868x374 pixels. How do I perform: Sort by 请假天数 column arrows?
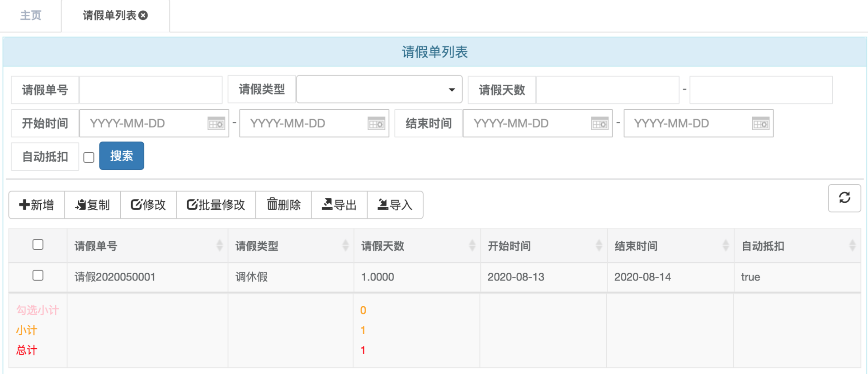click(x=472, y=246)
